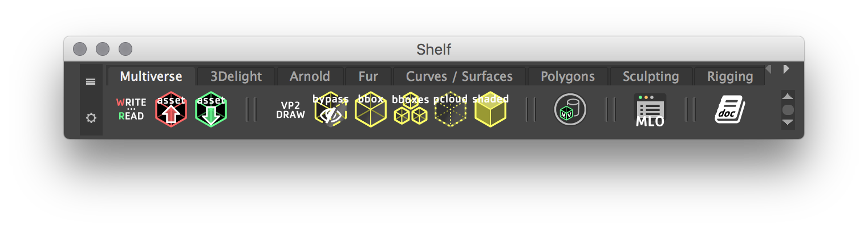Select the pcloud draw mode icon
The height and width of the screenshot is (230, 868).
(451, 109)
